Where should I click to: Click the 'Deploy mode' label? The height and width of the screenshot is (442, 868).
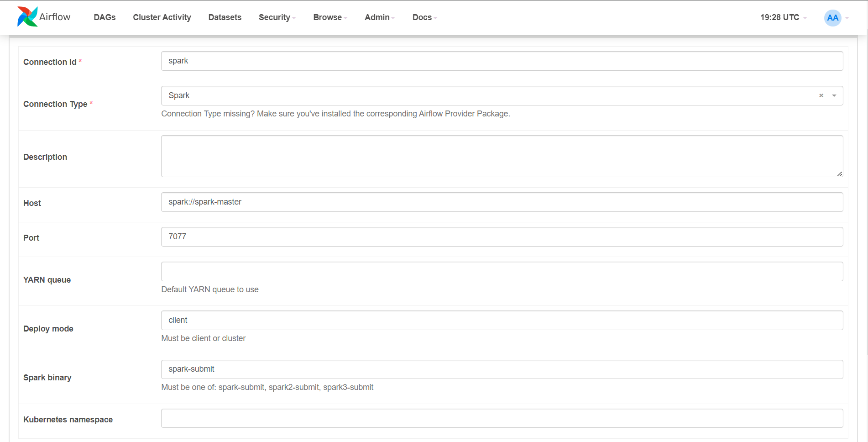(x=48, y=329)
